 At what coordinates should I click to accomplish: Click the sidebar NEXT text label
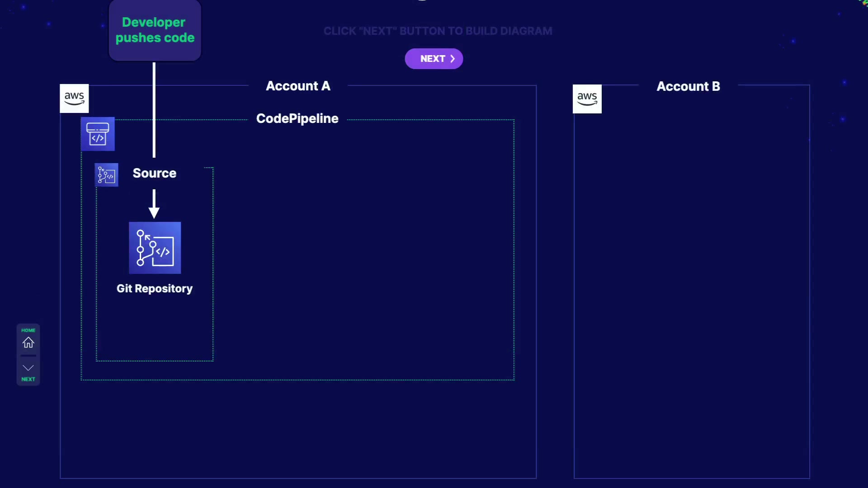tap(28, 379)
